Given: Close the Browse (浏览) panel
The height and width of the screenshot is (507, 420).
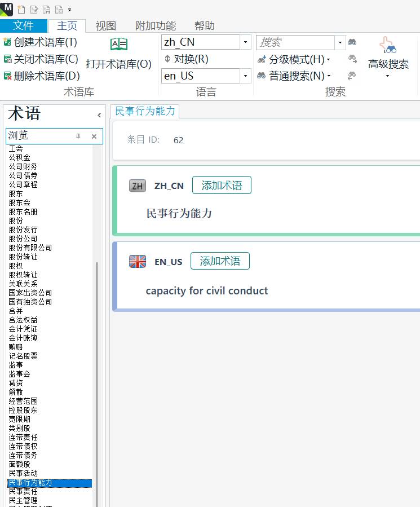Looking at the screenshot, I should [x=94, y=136].
